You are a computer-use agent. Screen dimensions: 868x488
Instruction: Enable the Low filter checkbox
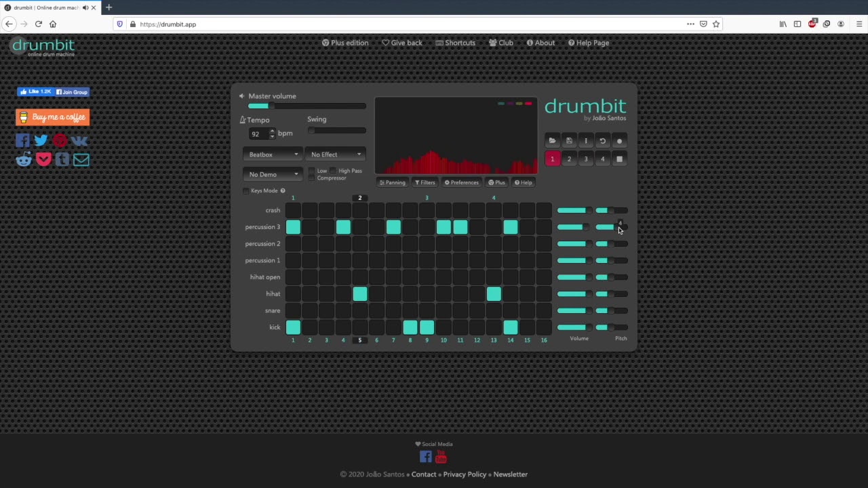click(x=312, y=171)
